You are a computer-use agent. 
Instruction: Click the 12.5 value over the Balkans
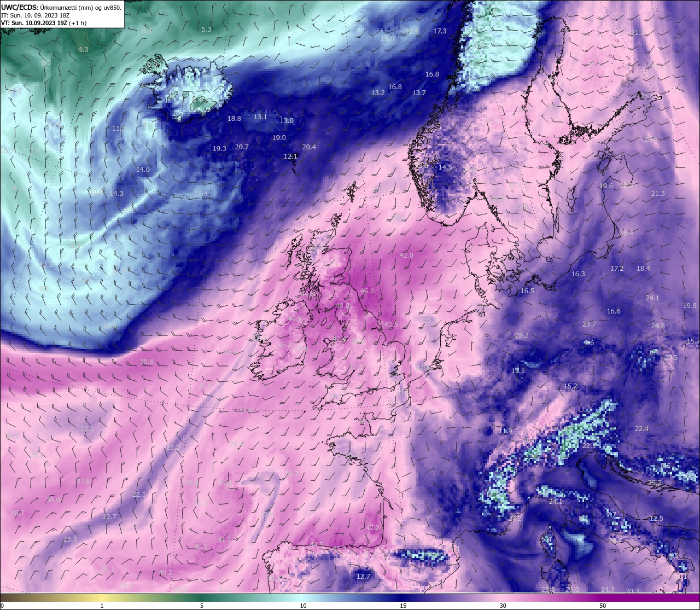pyautogui.click(x=656, y=519)
